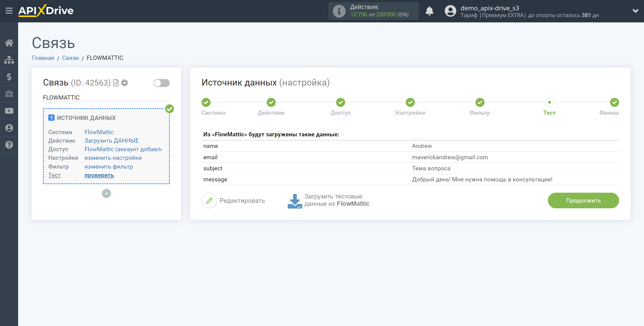Open the briefcase sidebar icon
The height and width of the screenshot is (326, 644).
pos(9,94)
